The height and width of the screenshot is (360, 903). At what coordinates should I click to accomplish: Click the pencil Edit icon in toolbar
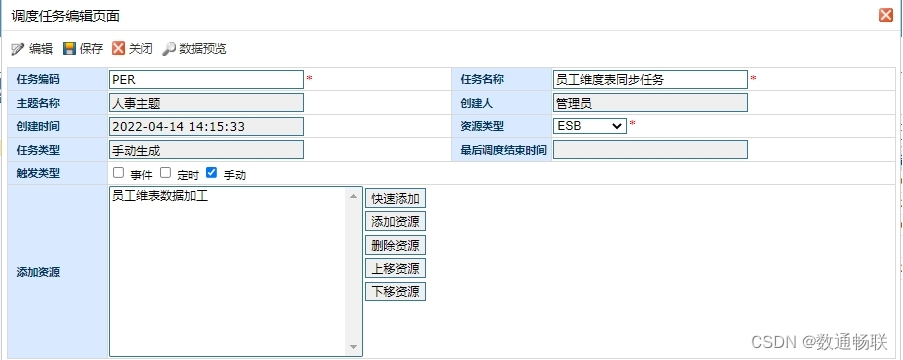click(18, 49)
